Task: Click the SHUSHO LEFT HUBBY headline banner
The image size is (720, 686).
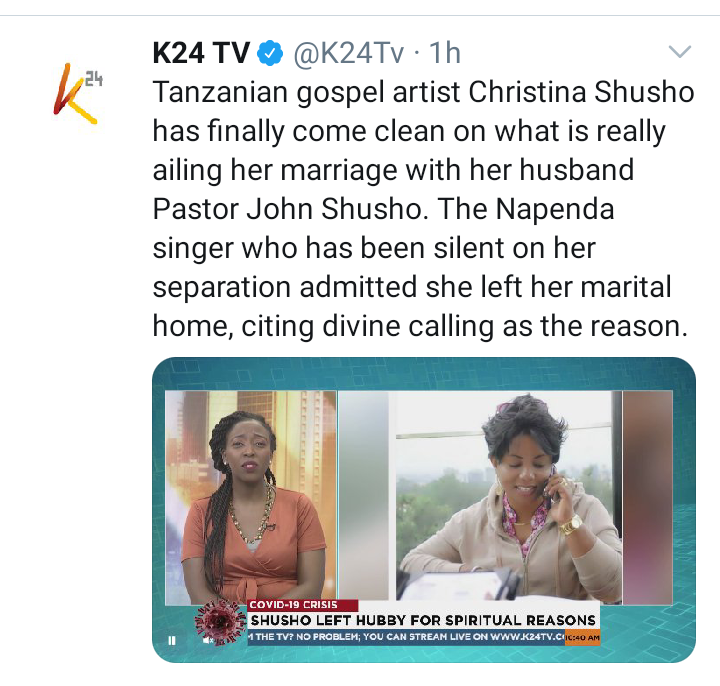Action: [423, 620]
